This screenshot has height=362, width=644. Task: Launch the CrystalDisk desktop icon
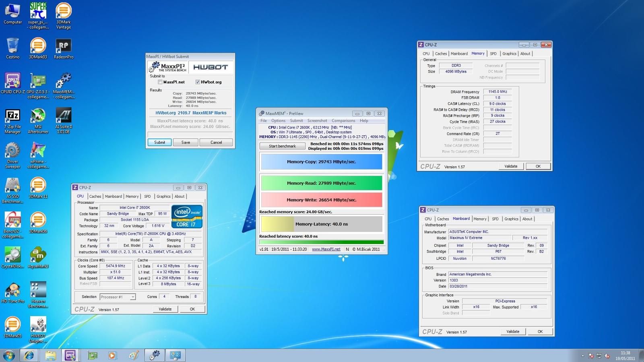point(12,258)
